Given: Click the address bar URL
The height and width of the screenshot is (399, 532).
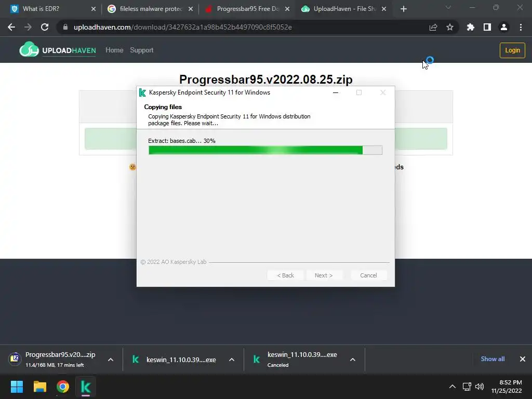Looking at the screenshot, I should (183, 27).
